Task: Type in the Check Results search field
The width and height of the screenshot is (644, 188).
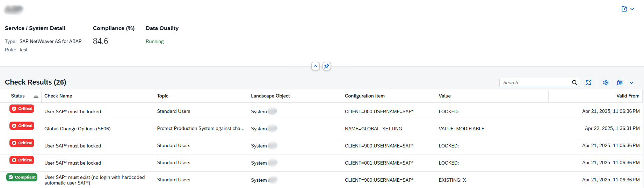Action: (x=535, y=82)
